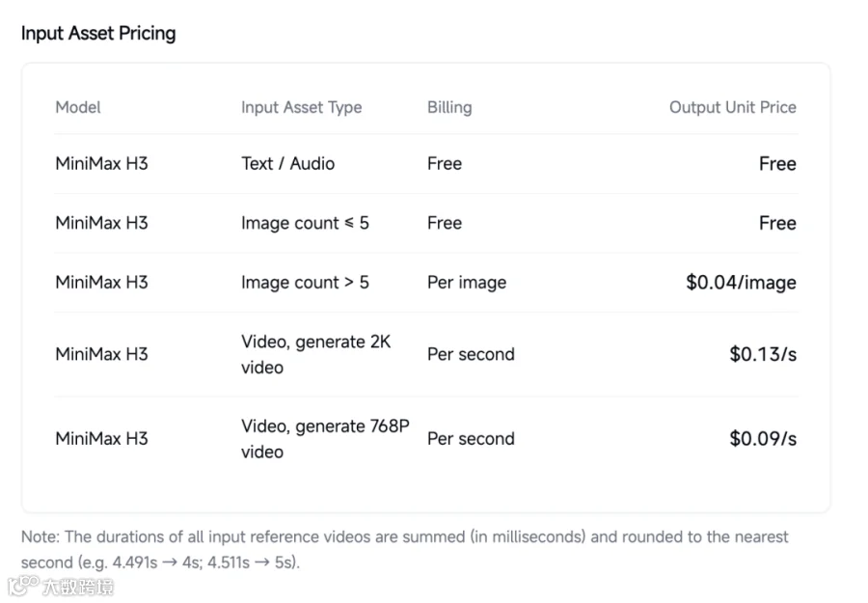This screenshot has width=868, height=603.
Task: Click Video, generate 2K video cell
Action: pos(316,354)
